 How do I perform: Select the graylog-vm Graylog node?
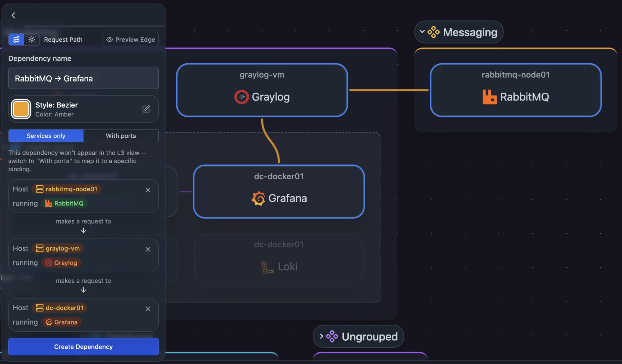click(262, 90)
